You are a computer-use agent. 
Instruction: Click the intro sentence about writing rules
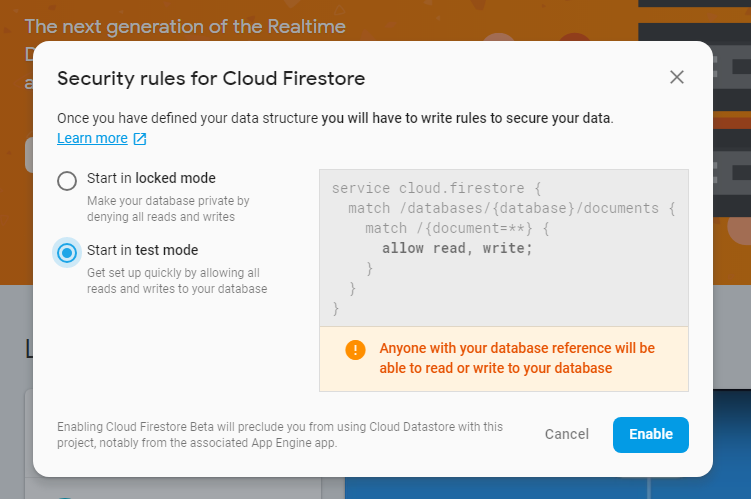tap(335, 118)
